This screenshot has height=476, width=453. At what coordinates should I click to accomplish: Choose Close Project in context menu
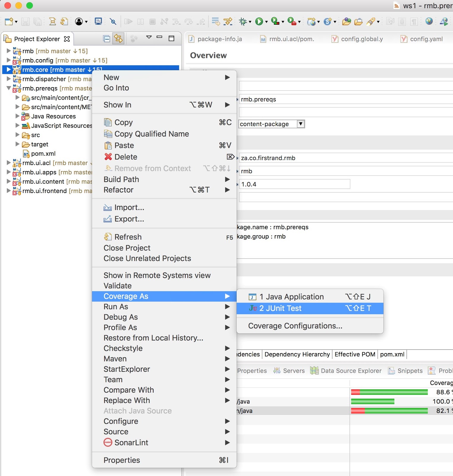[164, 248]
